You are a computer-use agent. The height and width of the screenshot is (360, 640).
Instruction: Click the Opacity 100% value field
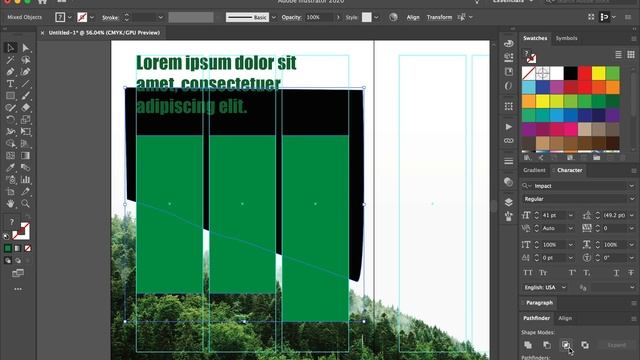point(319,17)
